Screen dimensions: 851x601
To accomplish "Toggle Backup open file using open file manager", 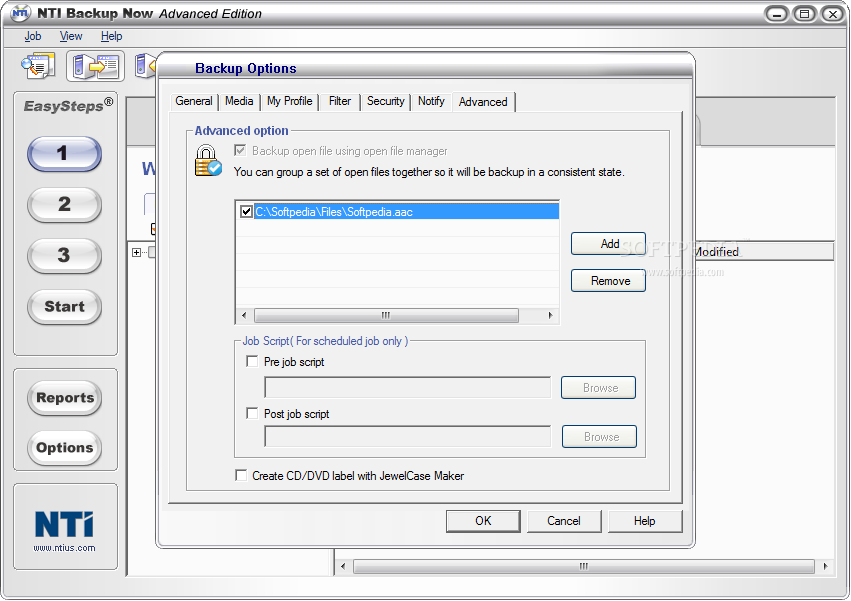I will [x=240, y=150].
